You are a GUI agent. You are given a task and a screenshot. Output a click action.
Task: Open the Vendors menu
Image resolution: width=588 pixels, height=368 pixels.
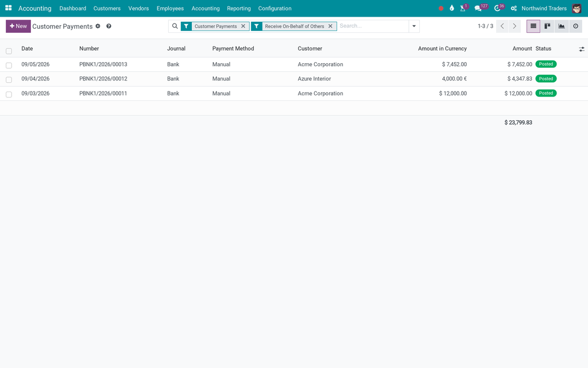[x=138, y=8]
